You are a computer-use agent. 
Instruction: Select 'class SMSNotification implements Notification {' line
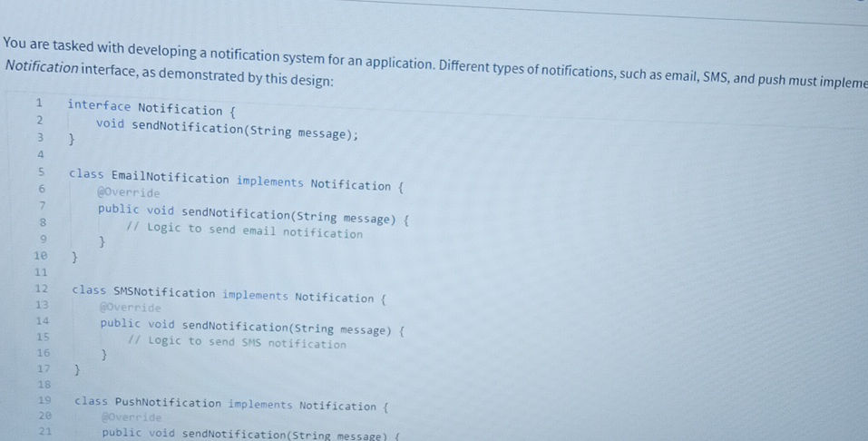[229, 295]
